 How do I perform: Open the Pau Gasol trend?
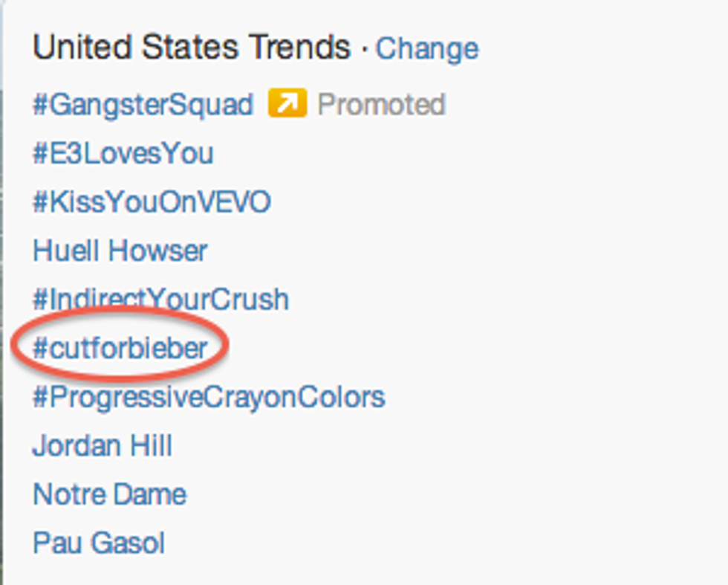click(x=99, y=543)
